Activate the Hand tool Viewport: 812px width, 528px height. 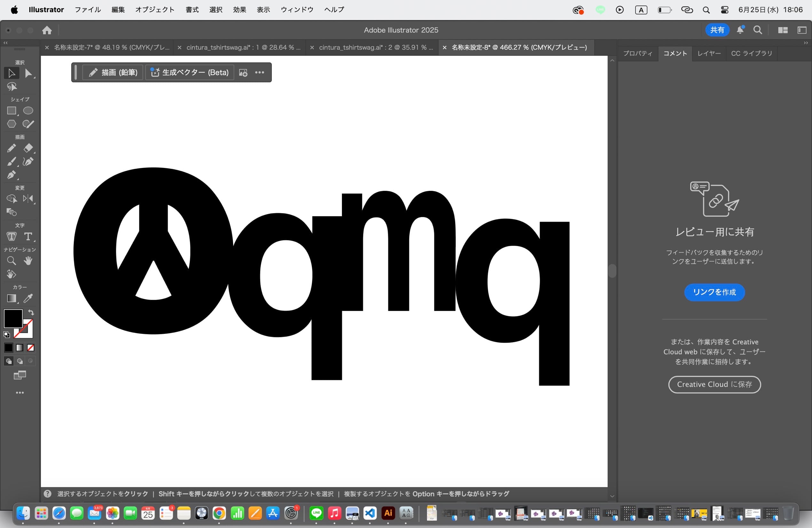[x=28, y=261]
